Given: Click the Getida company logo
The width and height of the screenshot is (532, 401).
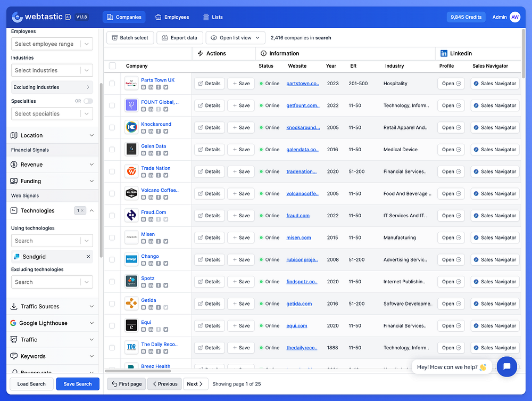Looking at the screenshot, I should (x=131, y=304).
